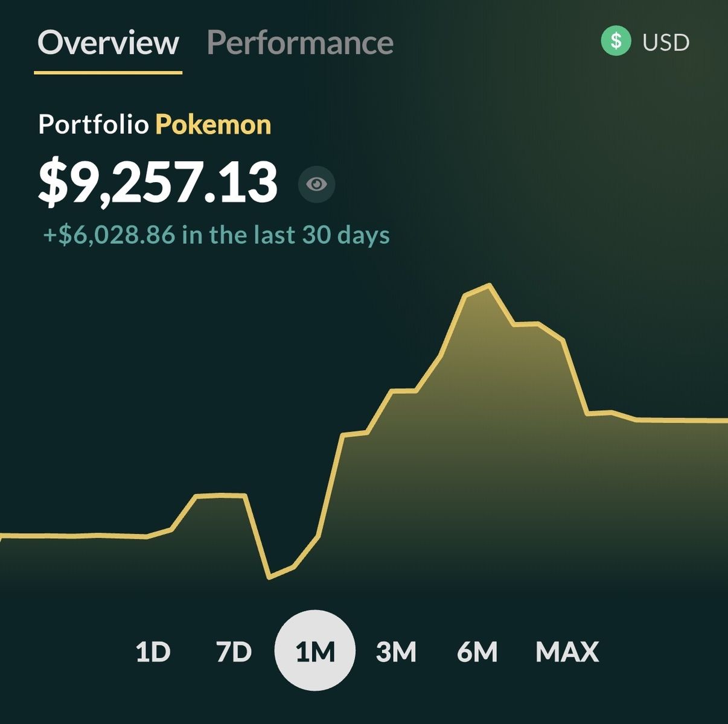Open the Pokemon portfolio name selector
Image resolution: width=728 pixels, height=724 pixels.
214,125
